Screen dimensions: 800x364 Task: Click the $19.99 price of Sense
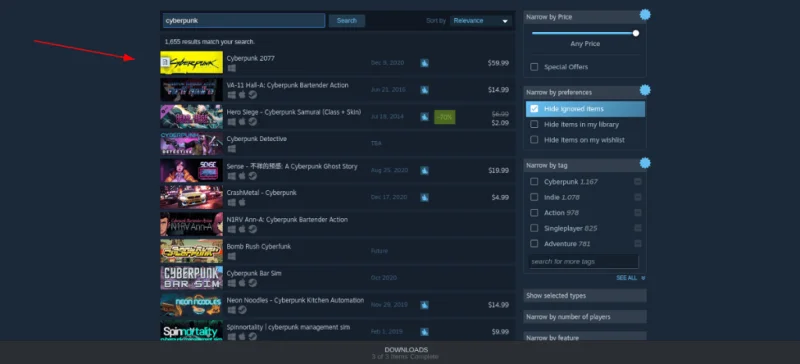(x=498, y=171)
